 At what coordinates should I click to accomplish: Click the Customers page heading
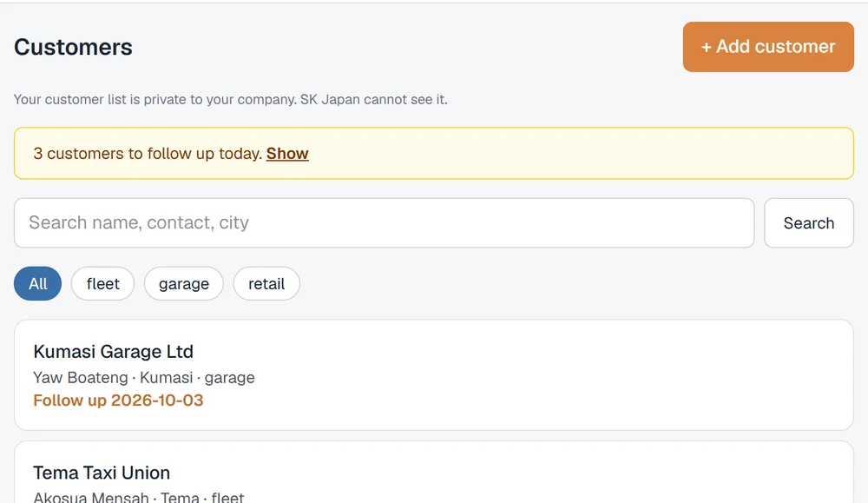pos(73,47)
